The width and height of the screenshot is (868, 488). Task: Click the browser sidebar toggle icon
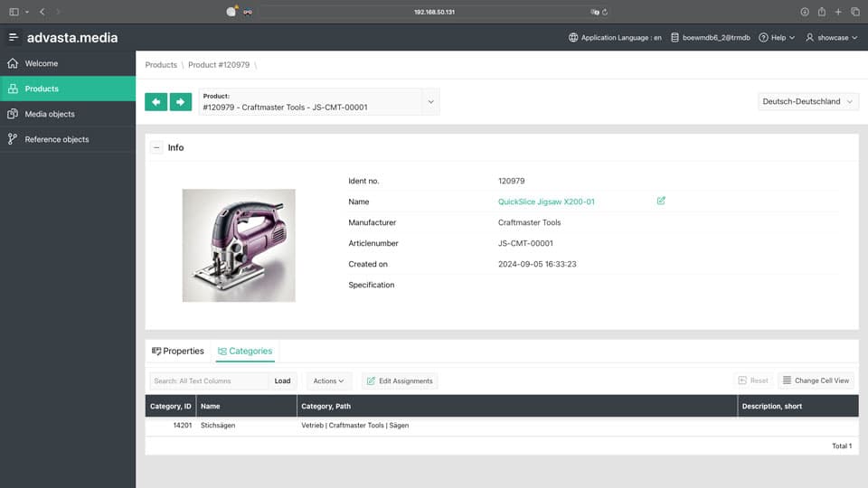[14, 12]
